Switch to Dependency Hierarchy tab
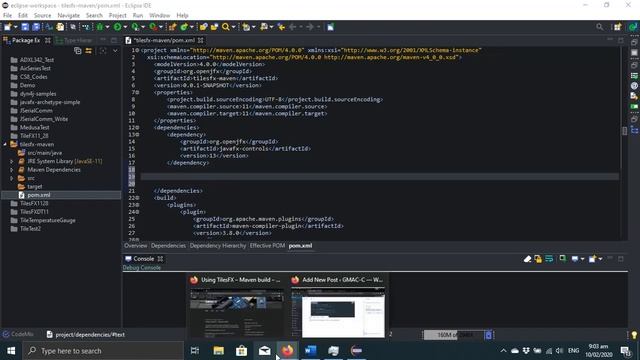This screenshot has width=640, height=360. [218, 246]
